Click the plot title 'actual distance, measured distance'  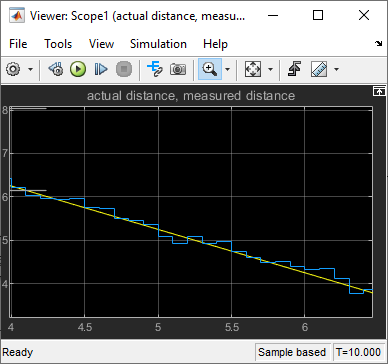[x=191, y=96]
